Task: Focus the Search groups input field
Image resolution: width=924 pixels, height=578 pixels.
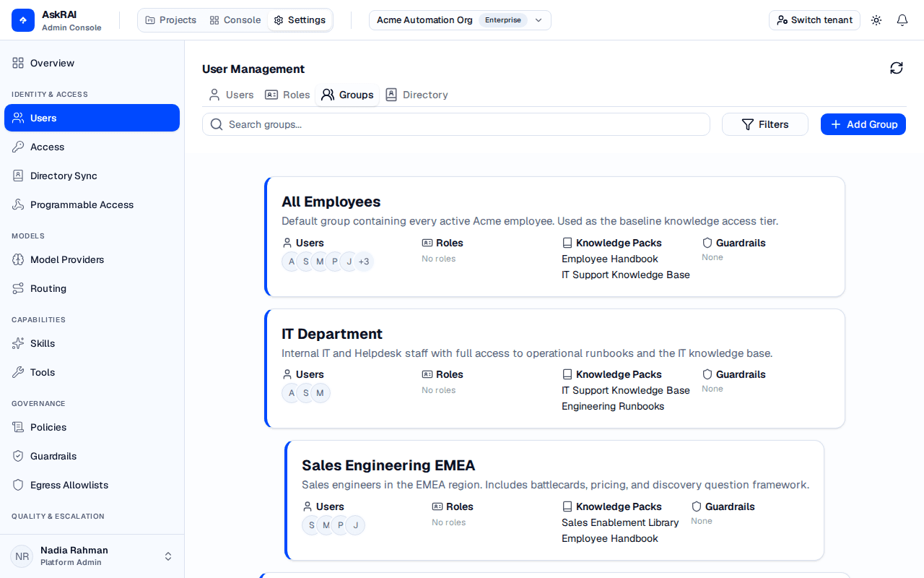Action: 456,124
